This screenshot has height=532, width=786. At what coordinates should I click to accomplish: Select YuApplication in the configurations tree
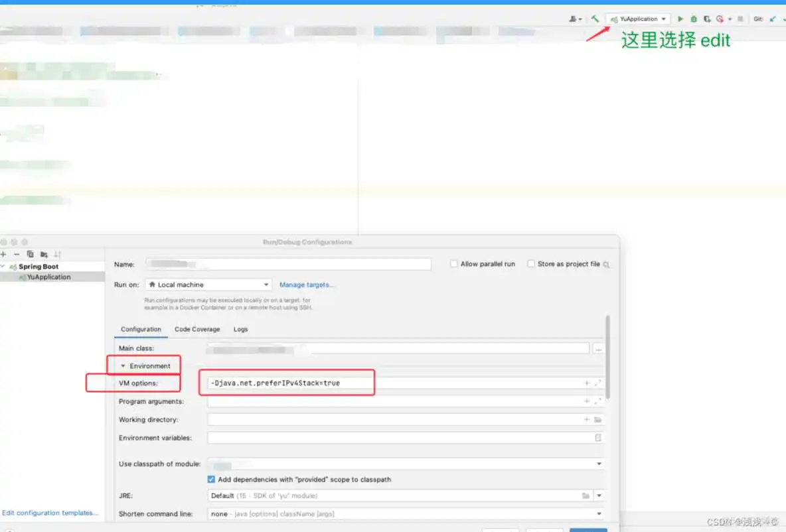click(48, 277)
